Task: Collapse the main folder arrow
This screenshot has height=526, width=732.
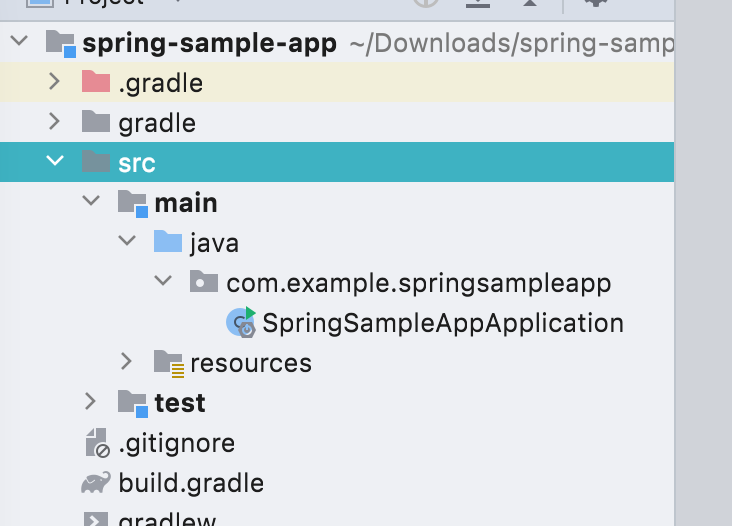Action: [91, 202]
